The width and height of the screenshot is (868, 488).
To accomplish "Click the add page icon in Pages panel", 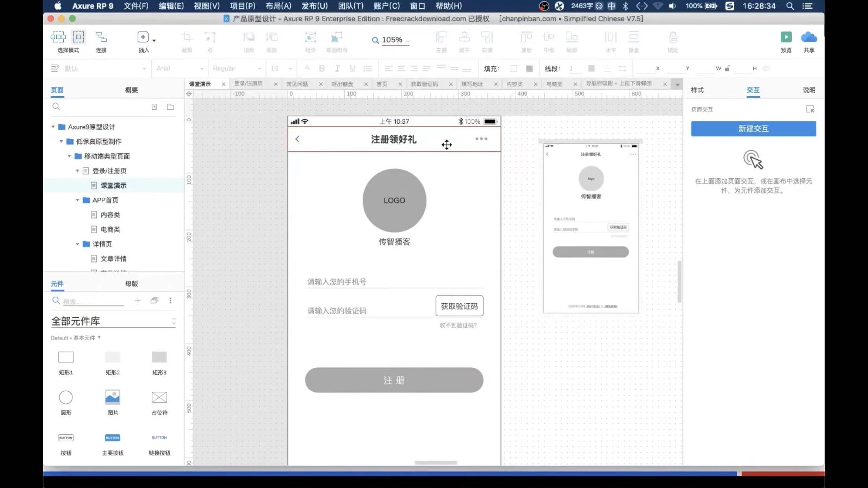I will click(x=154, y=107).
